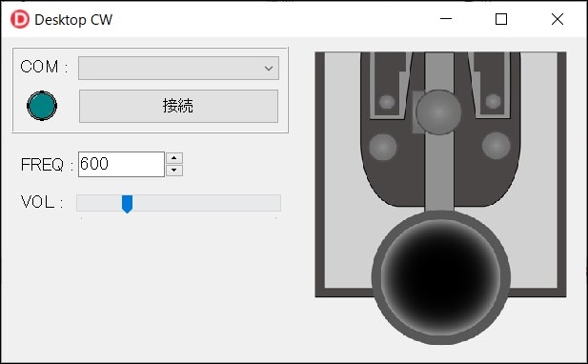Viewport: 588px width, 364px height.
Task: Click the COM : label
Action: coord(44,67)
